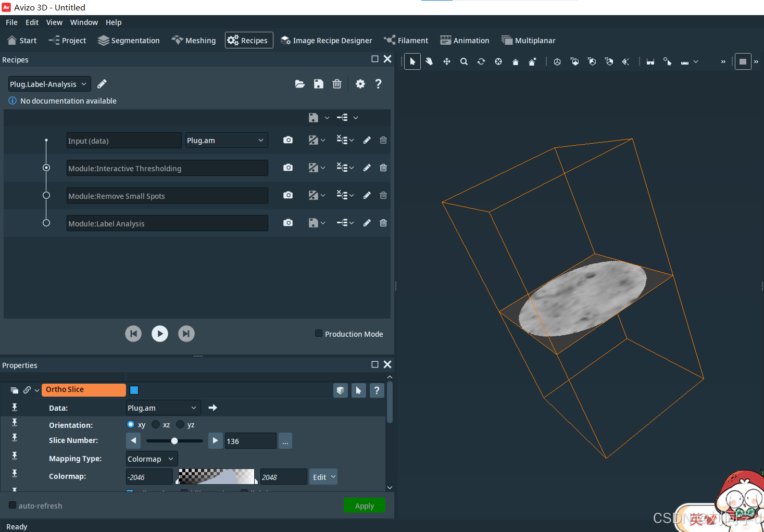The width and height of the screenshot is (764, 532).
Task: Click the Slice Number slider handle
Action: tap(174, 440)
